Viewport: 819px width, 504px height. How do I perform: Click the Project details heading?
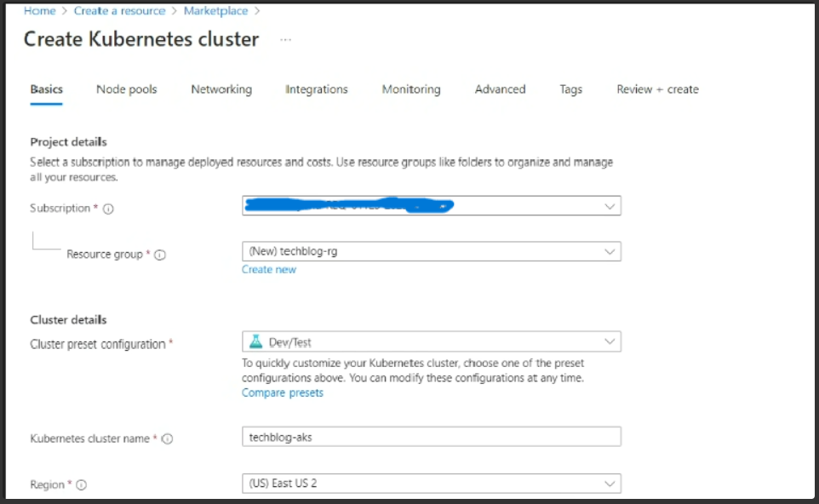click(68, 142)
